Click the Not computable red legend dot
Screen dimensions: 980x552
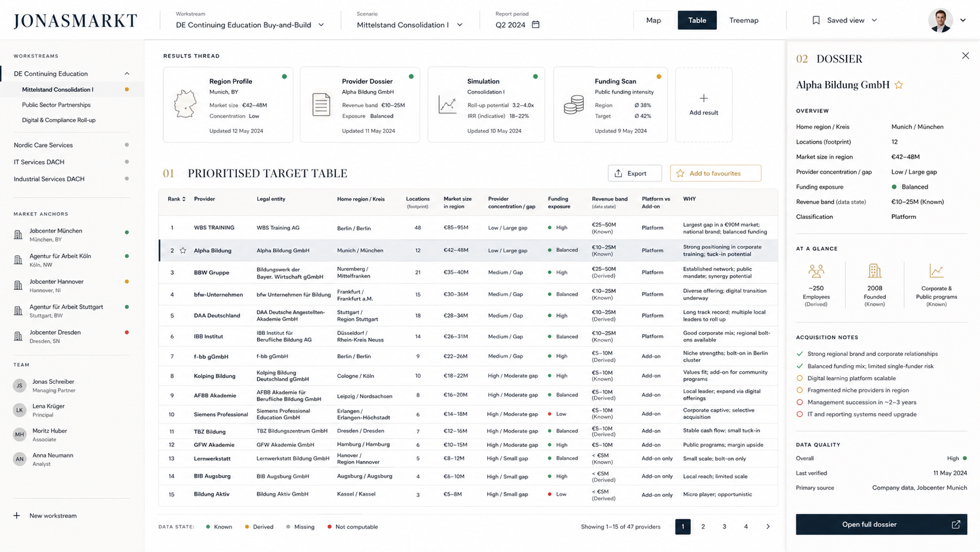tap(329, 527)
